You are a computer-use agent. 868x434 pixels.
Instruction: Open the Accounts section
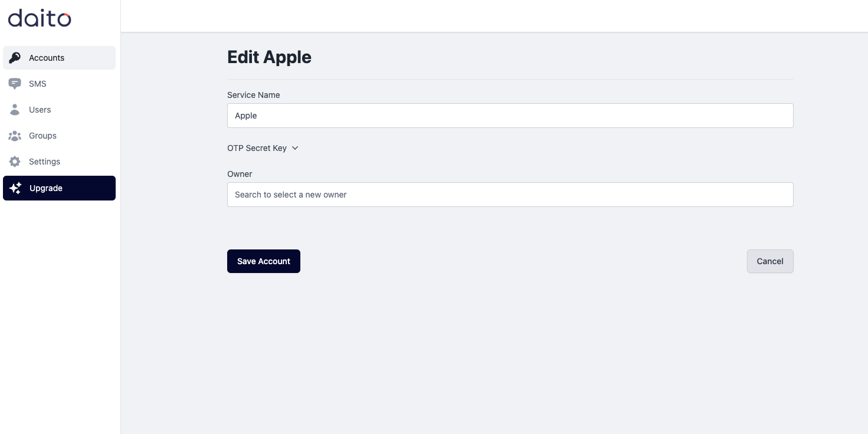59,58
